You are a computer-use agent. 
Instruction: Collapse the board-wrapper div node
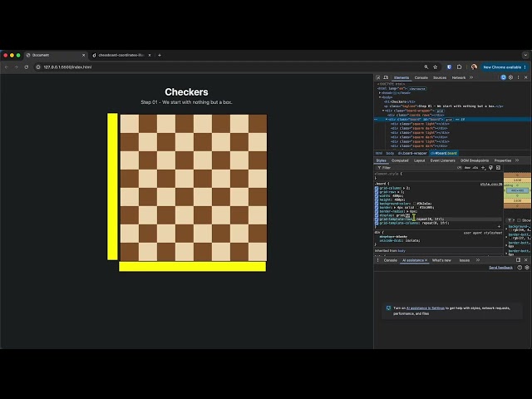point(383,111)
